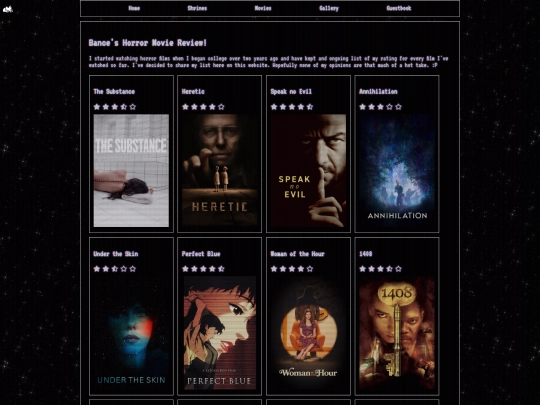Click the '1408' card title text
This screenshot has width=540, height=405.
click(x=365, y=254)
